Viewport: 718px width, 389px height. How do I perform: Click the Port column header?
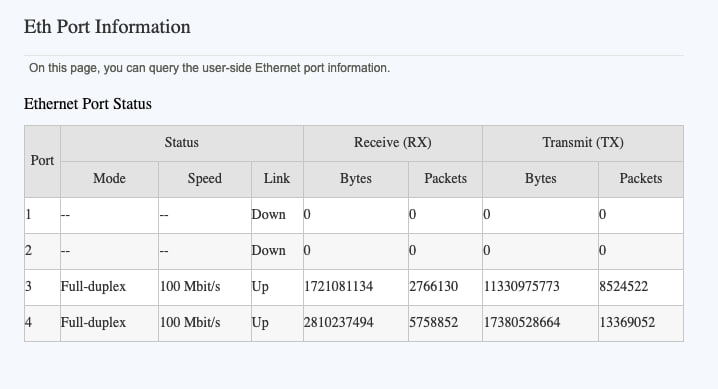point(42,161)
